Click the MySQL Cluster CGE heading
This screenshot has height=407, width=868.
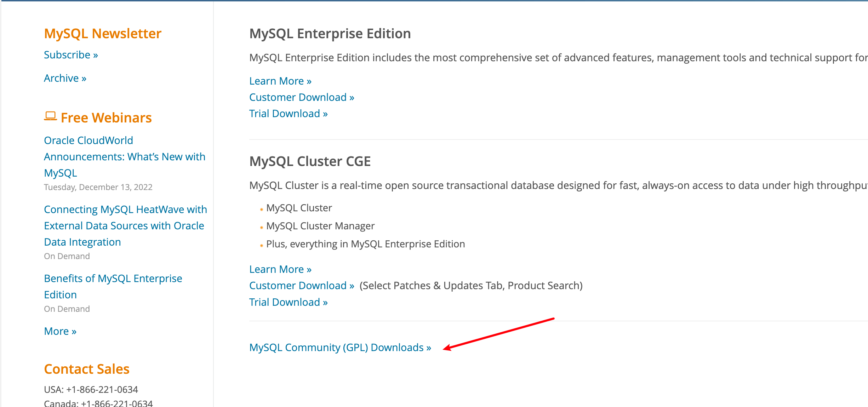(310, 161)
